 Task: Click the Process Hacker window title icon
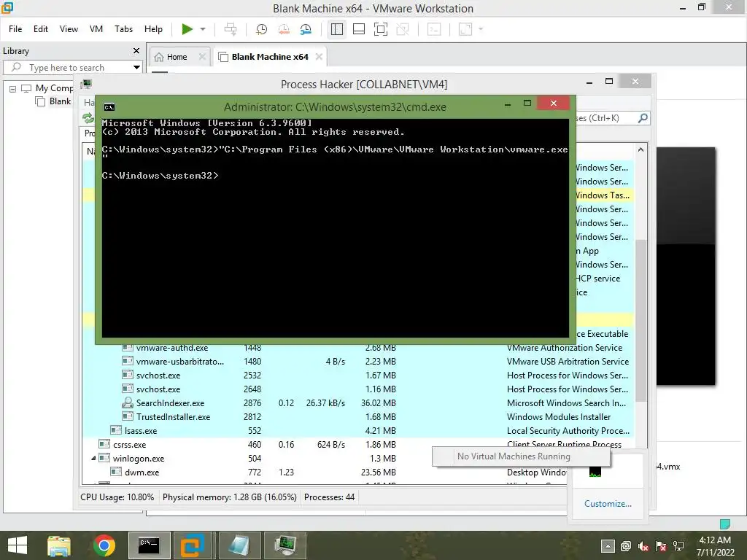click(86, 85)
